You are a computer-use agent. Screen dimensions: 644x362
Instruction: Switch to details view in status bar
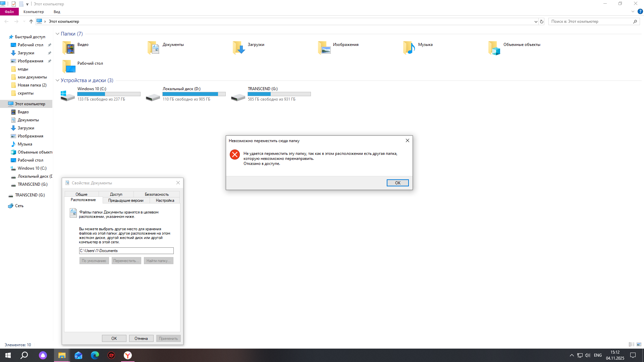coord(632,345)
